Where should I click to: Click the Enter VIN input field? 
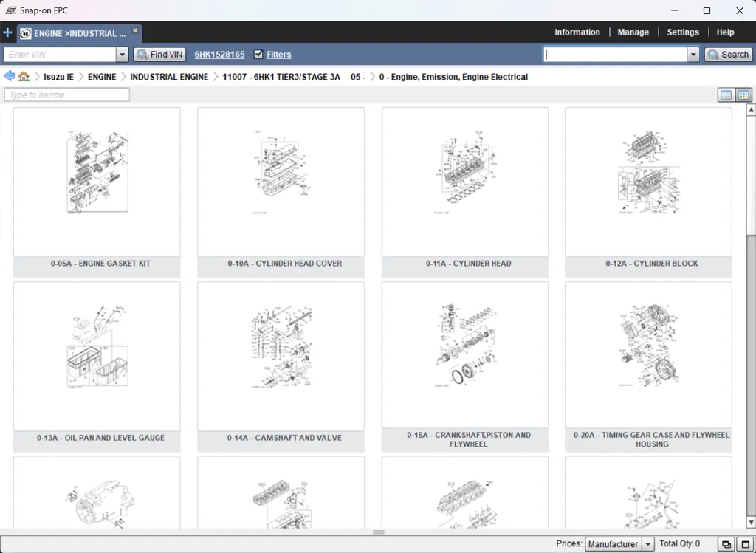coord(61,55)
